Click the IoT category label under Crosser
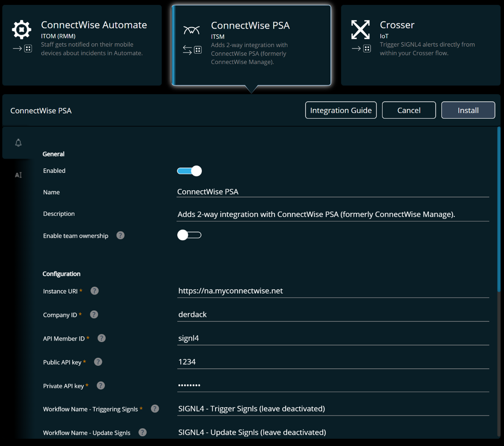 (384, 36)
